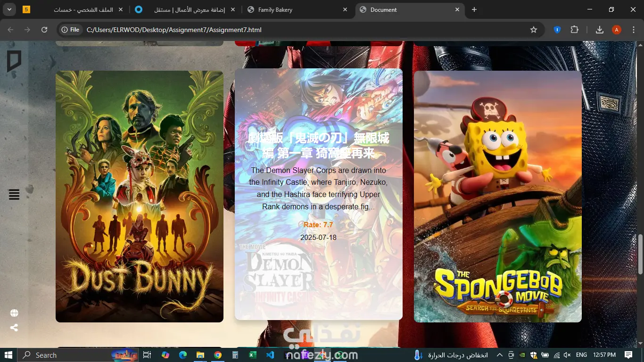
Task: Open the volume control in the tray
Action: tap(567, 355)
